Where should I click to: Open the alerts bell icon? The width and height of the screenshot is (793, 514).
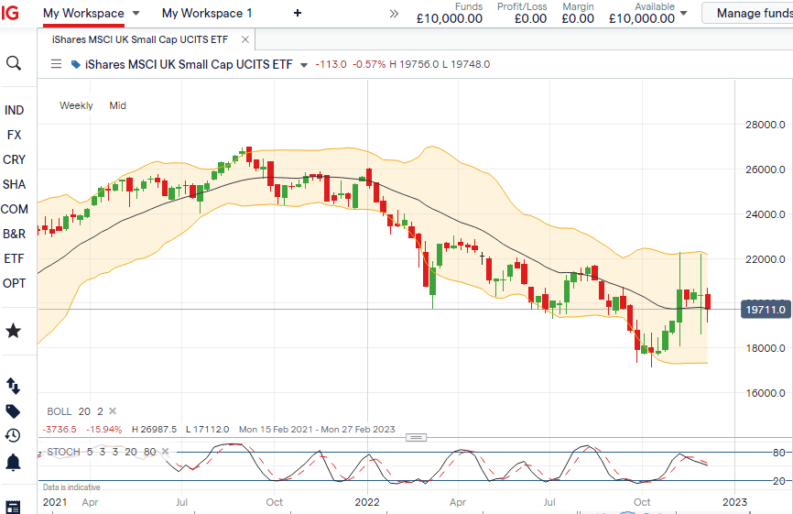pyautogui.click(x=13, y=462)
